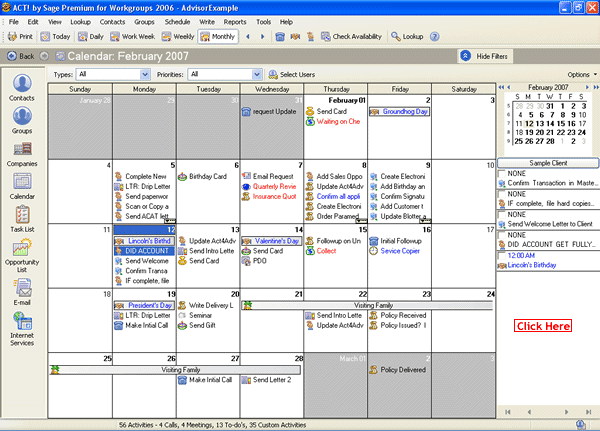
Task: Go to previous month with toolbar arrow
Action: tap(248, 37)
